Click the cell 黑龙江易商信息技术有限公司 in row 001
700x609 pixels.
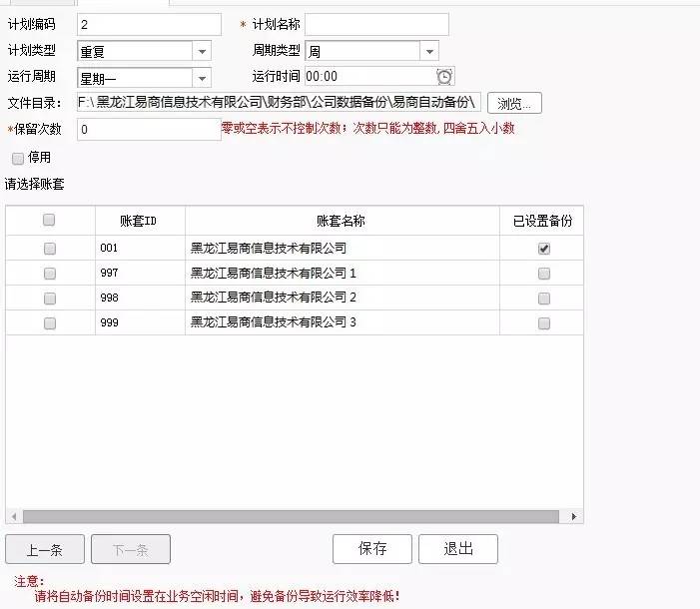coord(342,248)
